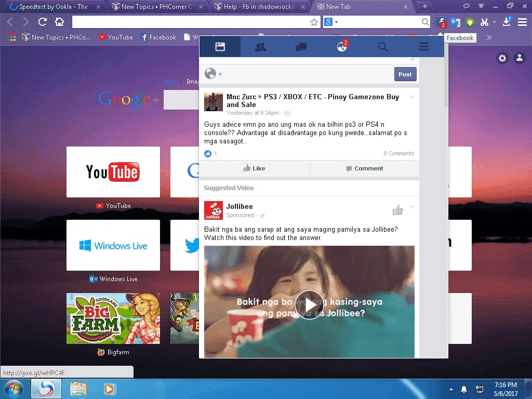Screen dimensions: 532x399
Task: Open the scissors tool dropdown arrow
Action: tap(495, 22)
